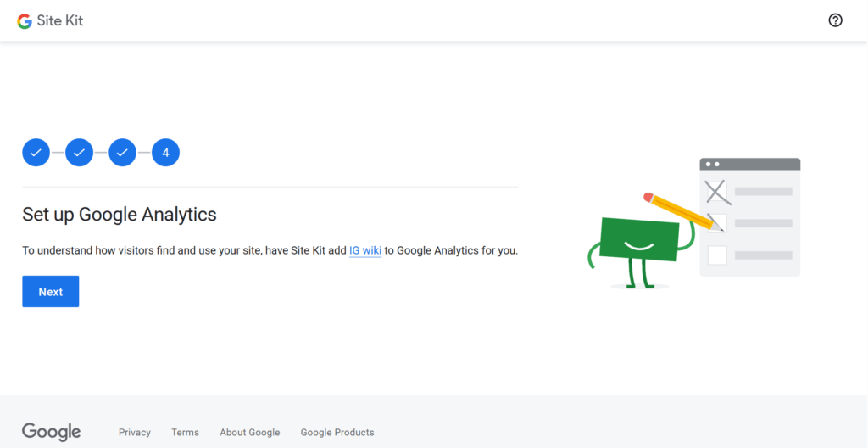Click the Set up Google Analytics heading
Screen dimensions: 868x448
(120, 215)
